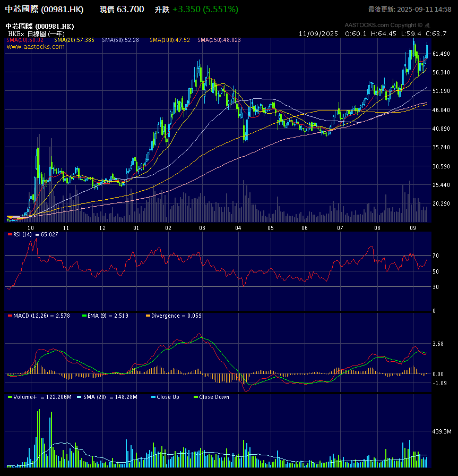
Task: Click the 25.440 price axis label
Action: pos(442,185)
